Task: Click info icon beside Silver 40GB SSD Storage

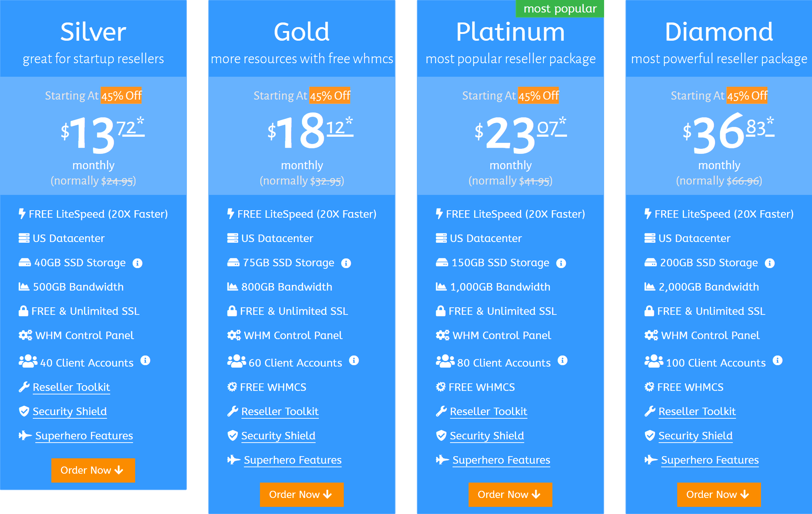Action: pos(137,263)
